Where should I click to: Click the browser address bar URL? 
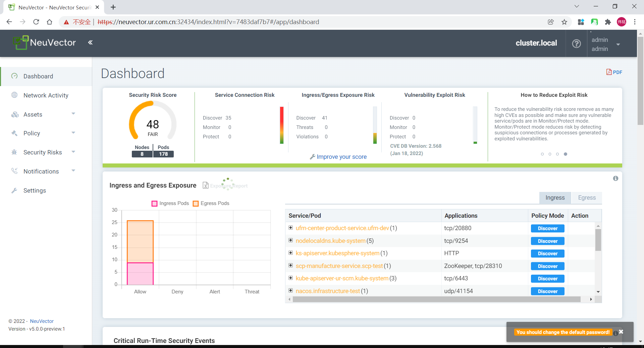208,22
